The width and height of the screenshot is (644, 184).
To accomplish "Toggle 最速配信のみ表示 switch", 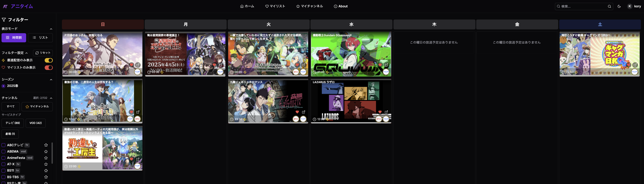I will (49, 60).
